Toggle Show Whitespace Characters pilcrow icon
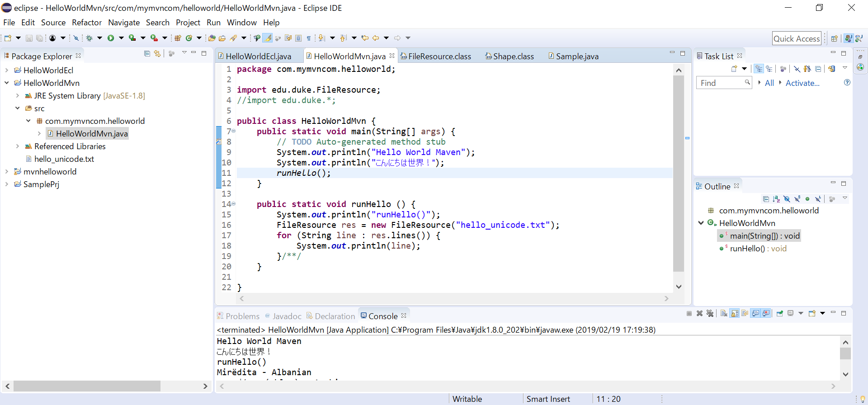This screenshot has width=868, height=405. [x=309, y=38]
